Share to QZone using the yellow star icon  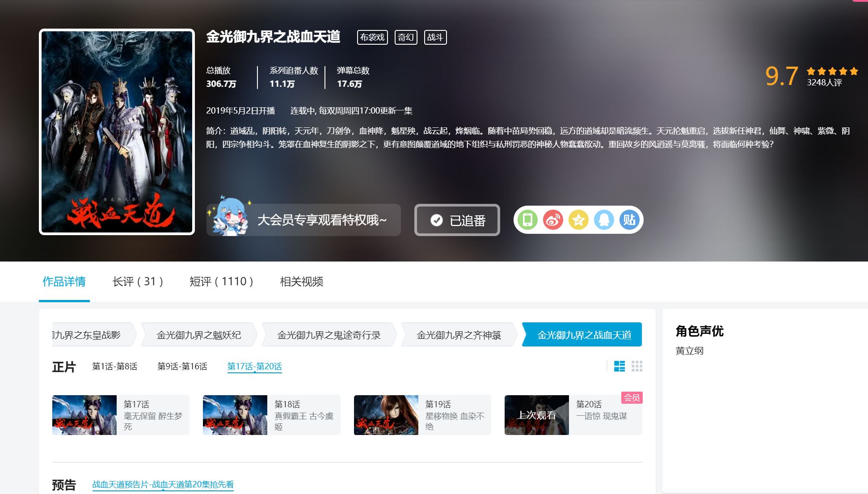(x=578, y=220)
